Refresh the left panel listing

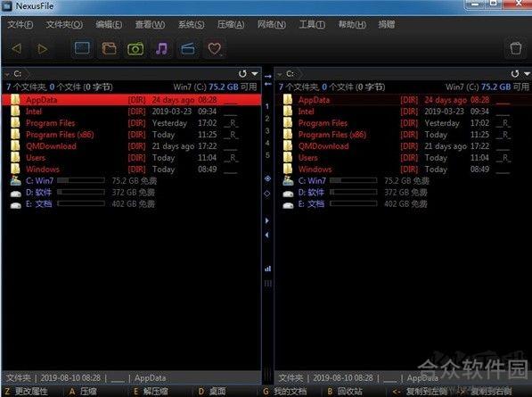(x=242, y=74)
